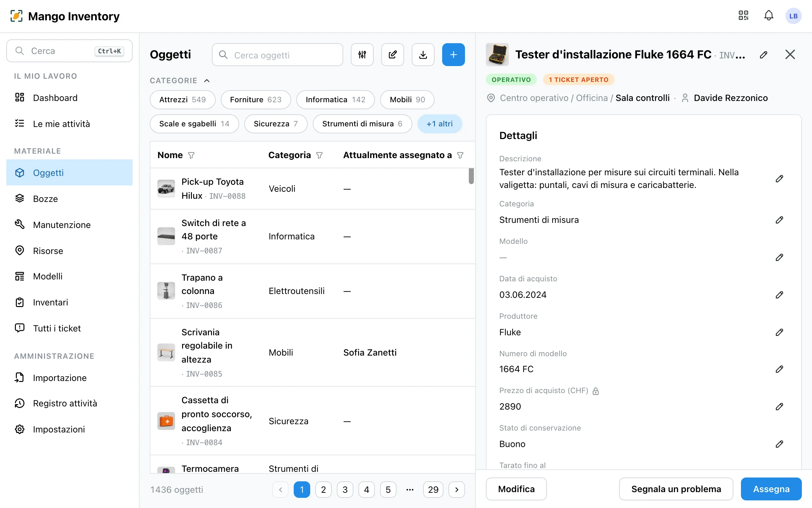
Task: Edit the Descrizione field
Action: pos(779,178)
